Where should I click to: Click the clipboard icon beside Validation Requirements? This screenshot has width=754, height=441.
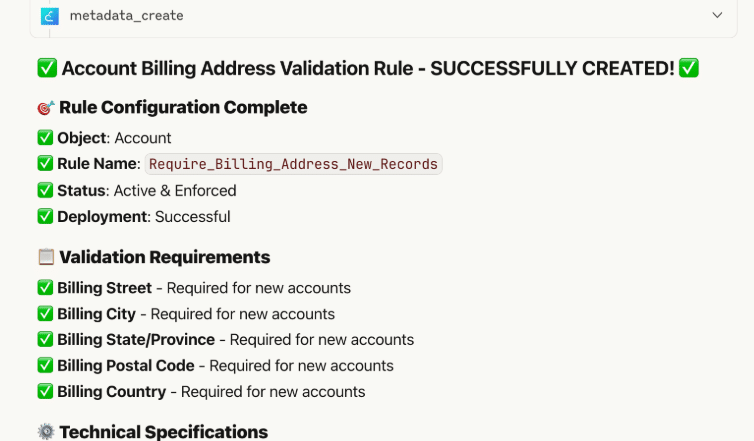point(46,257)
